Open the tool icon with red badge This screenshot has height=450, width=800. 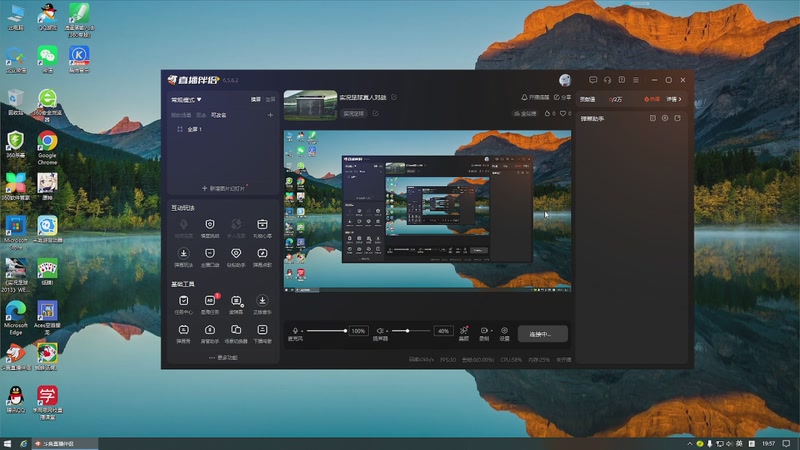pyautogui.click(x=210, y=301)
